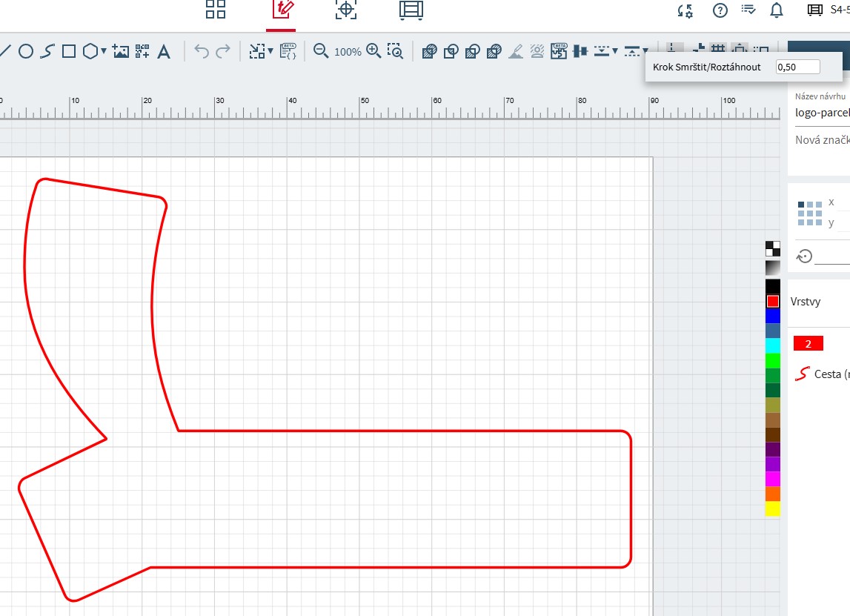Activate the text tool

pyautogui.click(x=165, y=51)
